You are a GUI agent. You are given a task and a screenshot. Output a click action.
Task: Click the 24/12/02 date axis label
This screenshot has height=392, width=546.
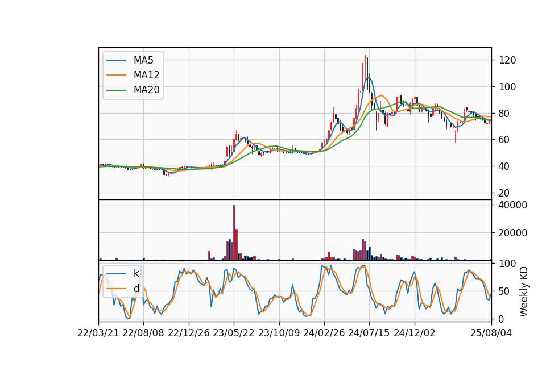click(415, 333)
